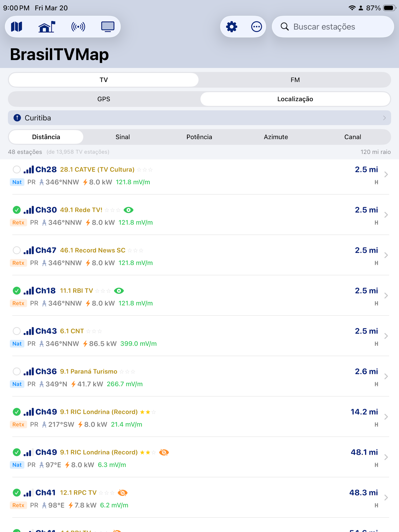This screenshot has height=532, width=399.
Task: Select Localização mode
Action: coord(295,99)
